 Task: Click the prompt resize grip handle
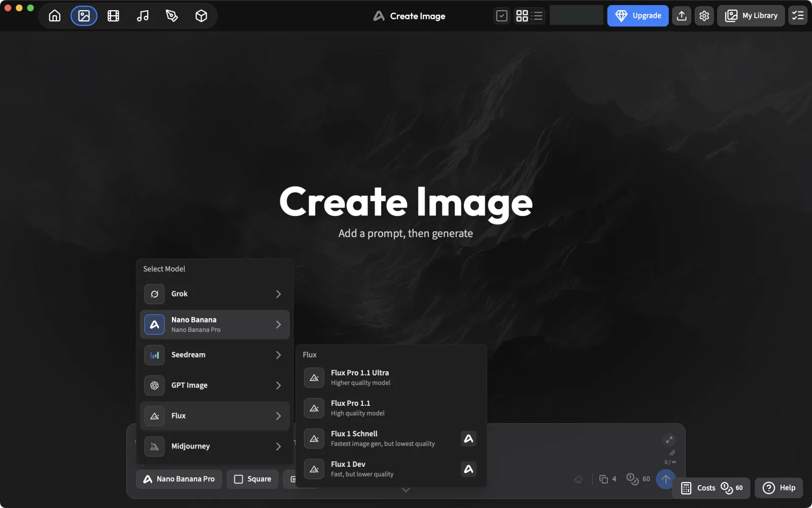click(x=672, y=452)
